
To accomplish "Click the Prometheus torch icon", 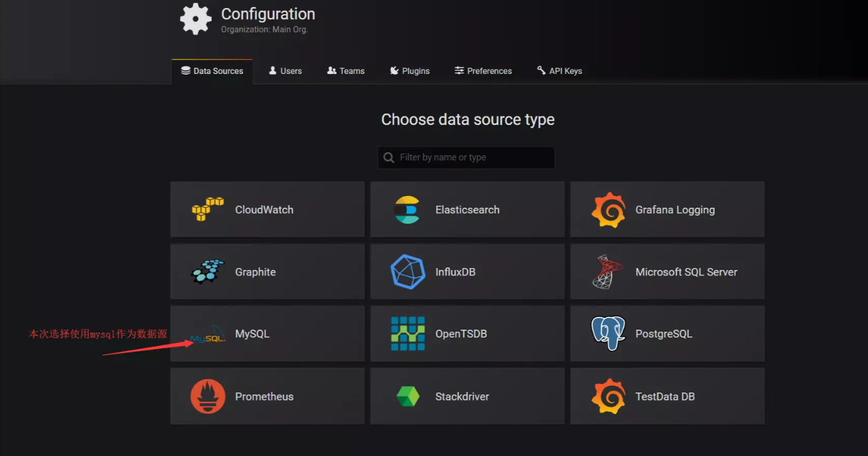I will 207,396.
